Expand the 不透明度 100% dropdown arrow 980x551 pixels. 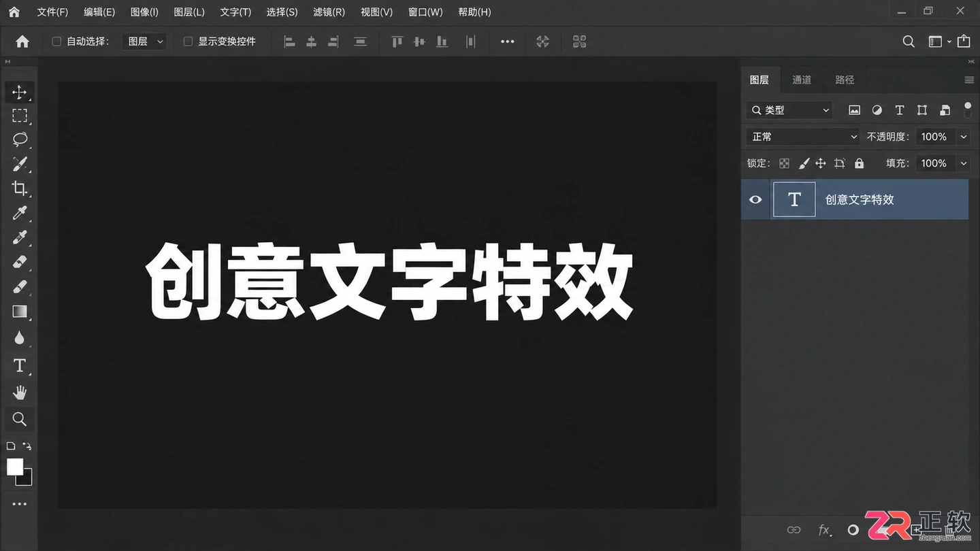point(964,137)
